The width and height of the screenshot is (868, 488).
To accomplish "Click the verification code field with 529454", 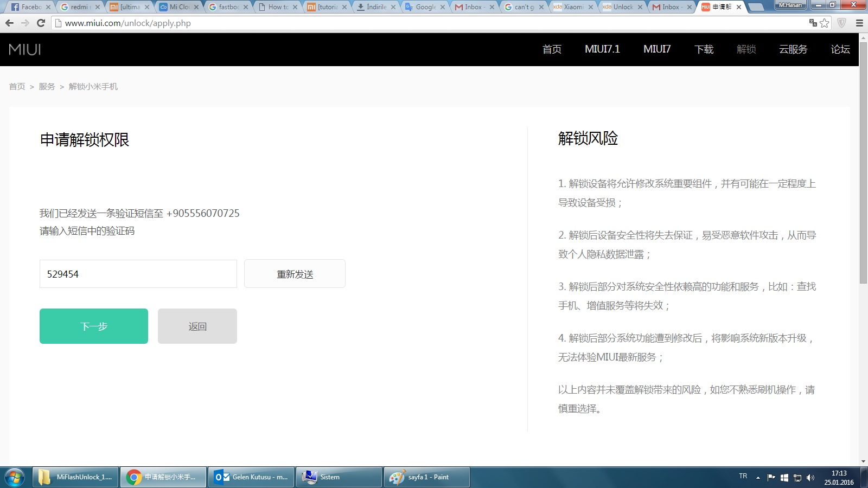I will (138, 274).
